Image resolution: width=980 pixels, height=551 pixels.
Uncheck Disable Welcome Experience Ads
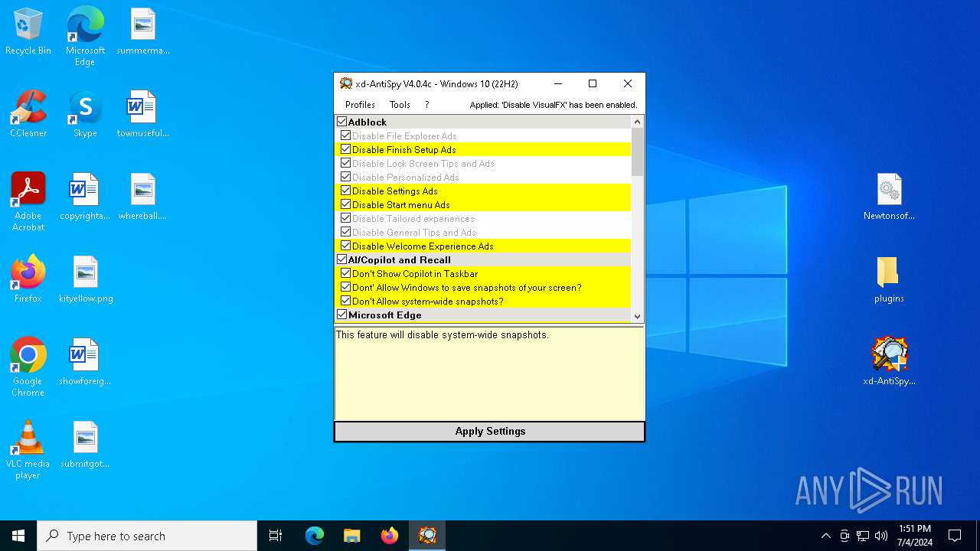tap(346, 246)
